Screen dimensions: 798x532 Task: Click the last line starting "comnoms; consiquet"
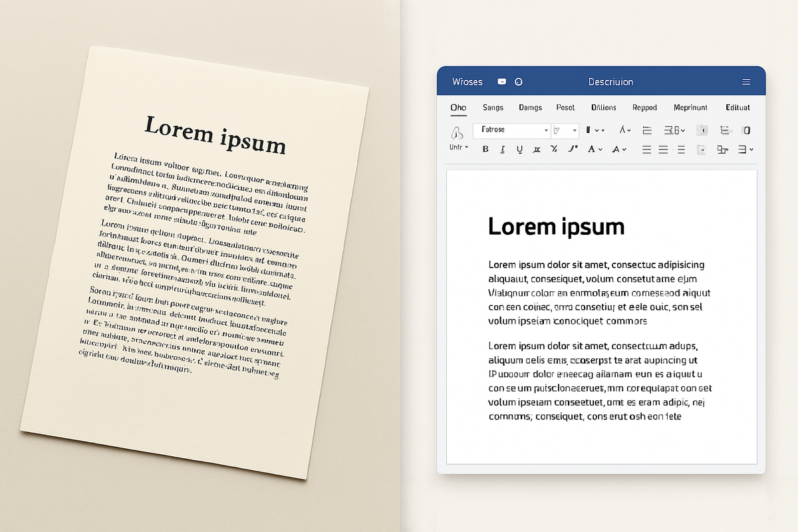tap(585, 417)
